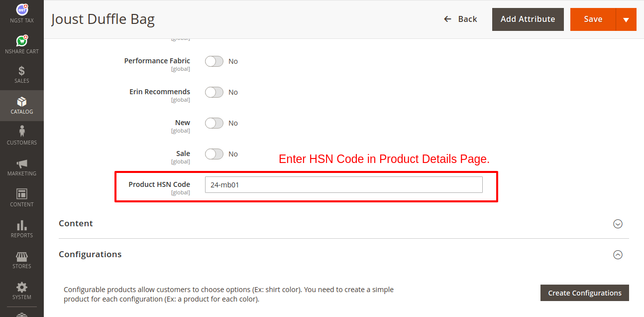Open the Reports bar chart icon

coord(22,225)
